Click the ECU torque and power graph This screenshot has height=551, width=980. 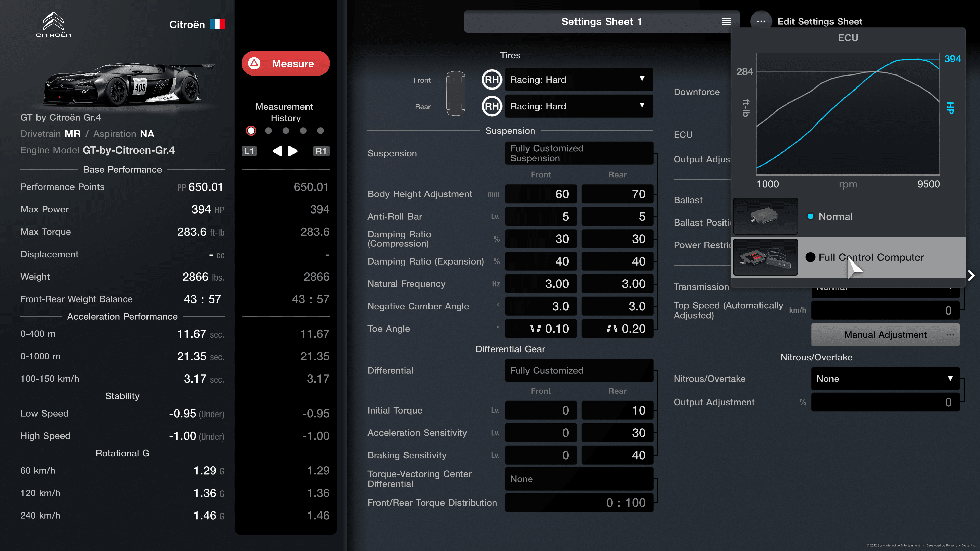tap(848, 114)
